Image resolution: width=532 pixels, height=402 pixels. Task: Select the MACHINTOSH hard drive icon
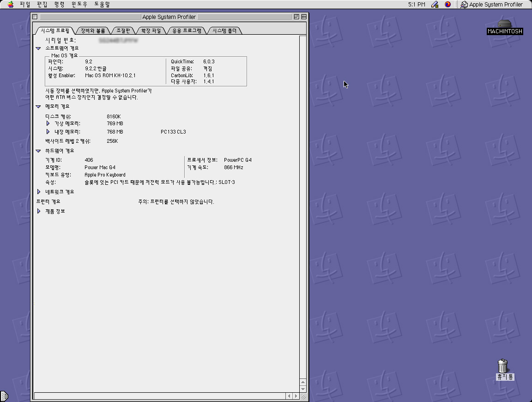505,24
